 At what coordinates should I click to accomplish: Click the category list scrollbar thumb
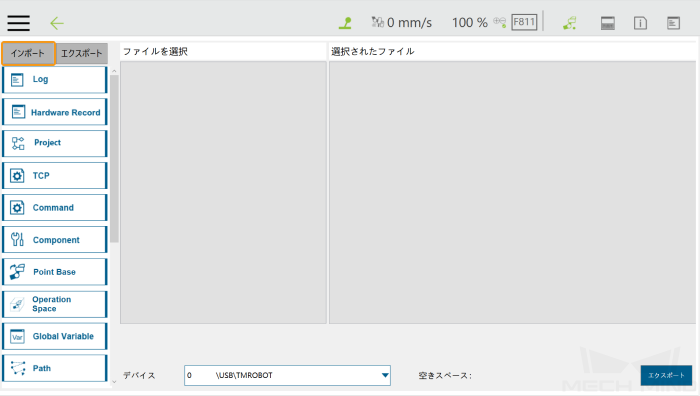114,158
